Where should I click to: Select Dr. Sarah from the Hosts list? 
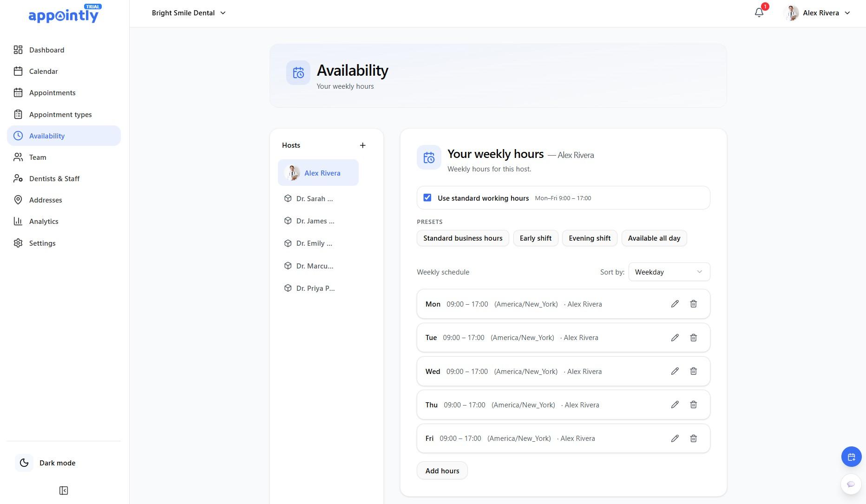click(x=314, y=198)
